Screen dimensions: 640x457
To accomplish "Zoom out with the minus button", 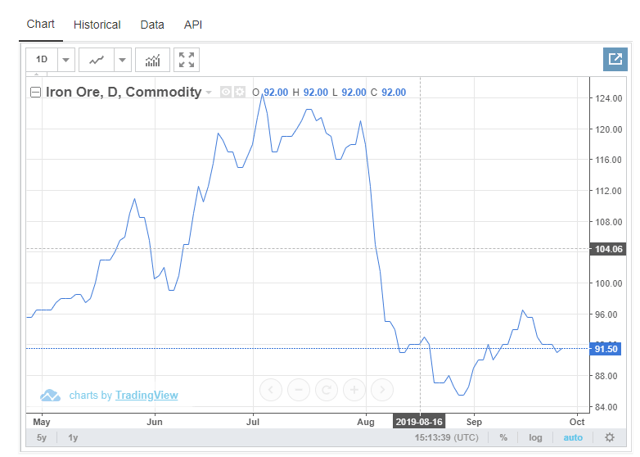I will coord(298,390).
